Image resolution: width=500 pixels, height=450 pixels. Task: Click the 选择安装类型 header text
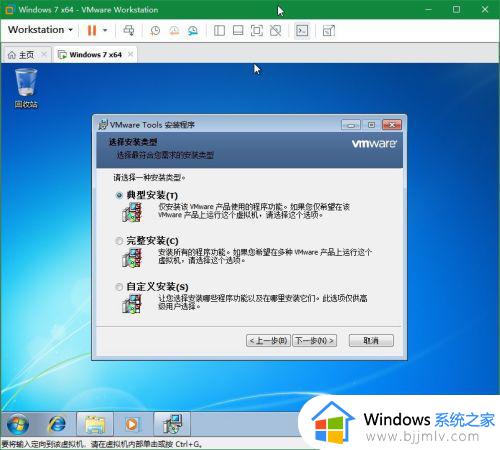pos(133,142)
